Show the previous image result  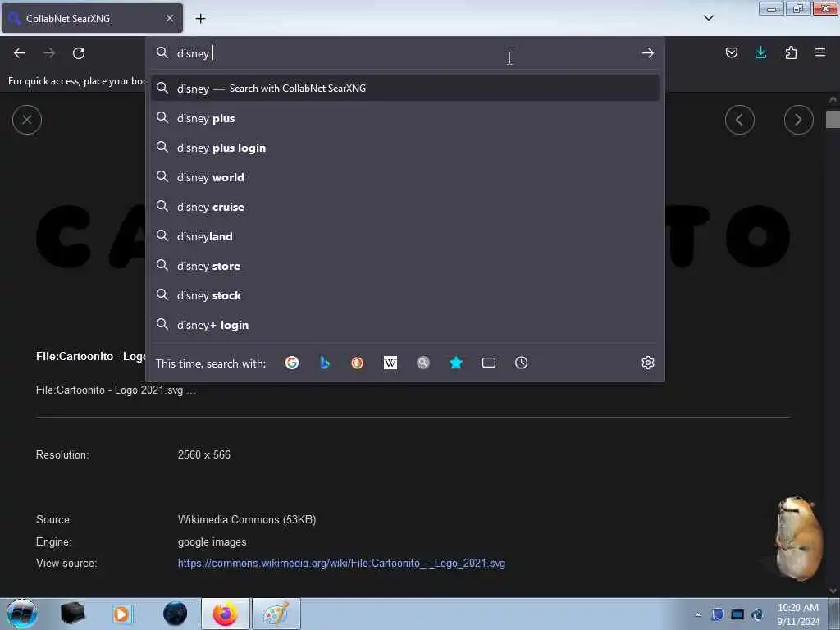[739, 120]
